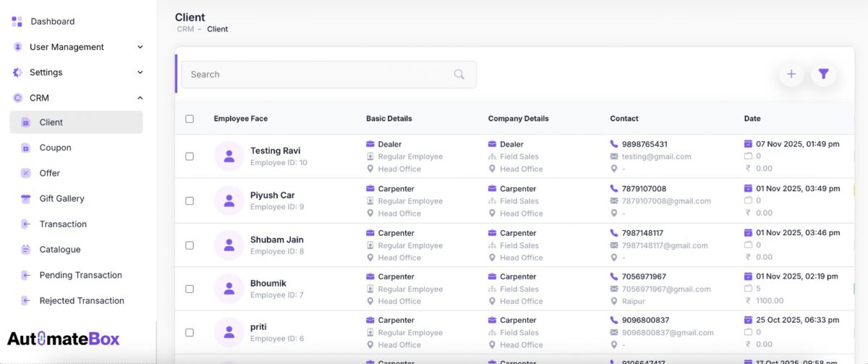Click the search magnifier icon
This screenshot has height=364, width=868.
click(x=459, y=74)
